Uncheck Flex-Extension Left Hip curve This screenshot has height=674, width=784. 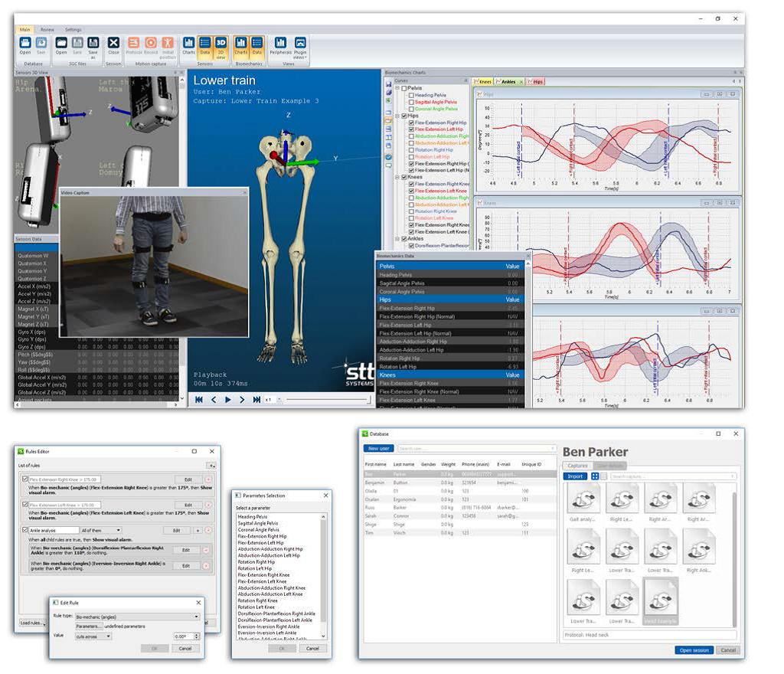(x=411, y=129)
